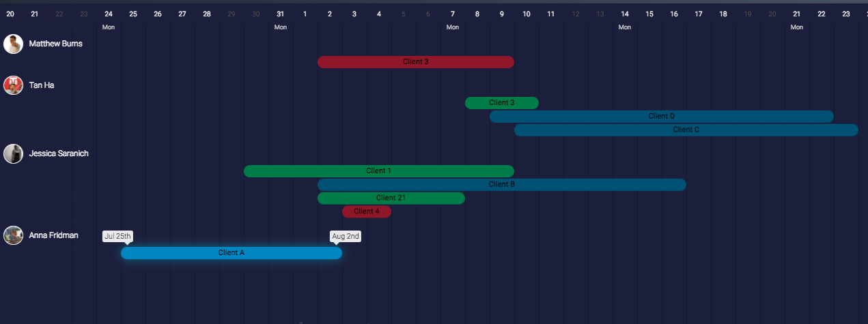Image resolution: width=868 pixels, height=324 pixels.
Task: Click date 25 in the header
Action: click(133, 14)
